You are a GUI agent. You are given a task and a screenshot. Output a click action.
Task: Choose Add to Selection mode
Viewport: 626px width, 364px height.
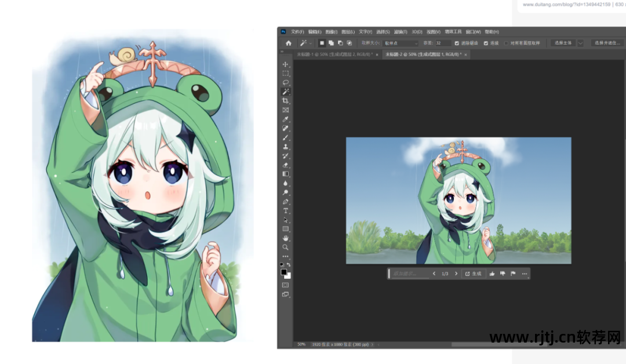coord(331,43)
